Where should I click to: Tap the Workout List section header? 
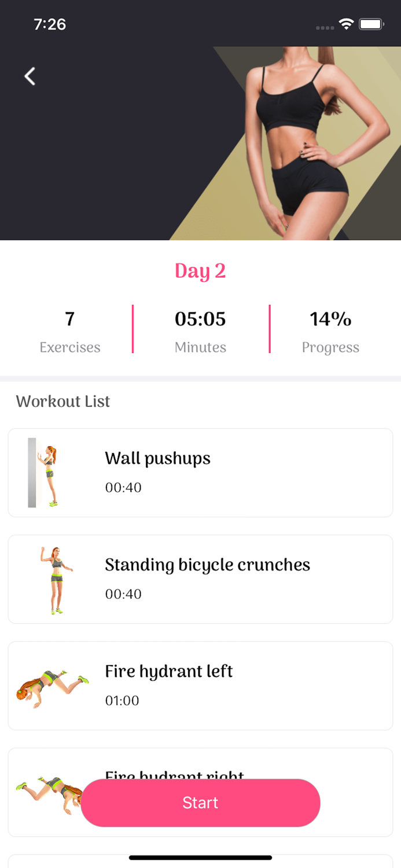click(x=62, y=402)
